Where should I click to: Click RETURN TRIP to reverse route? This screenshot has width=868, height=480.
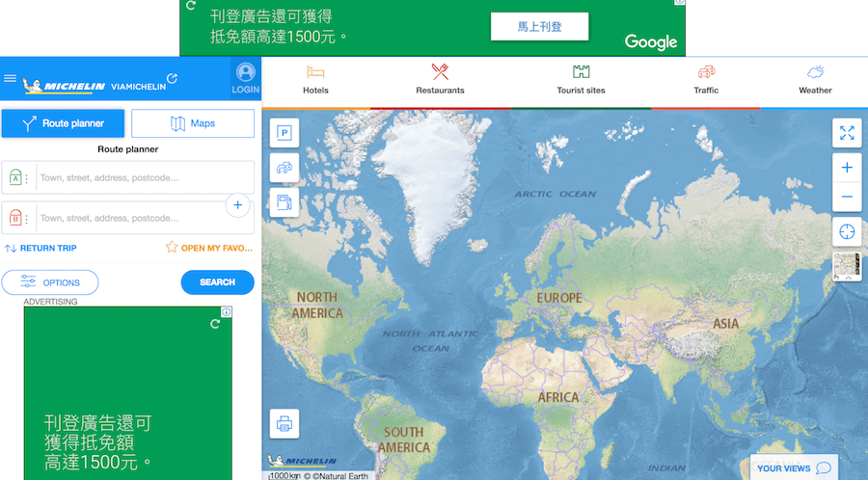(41, 249)
